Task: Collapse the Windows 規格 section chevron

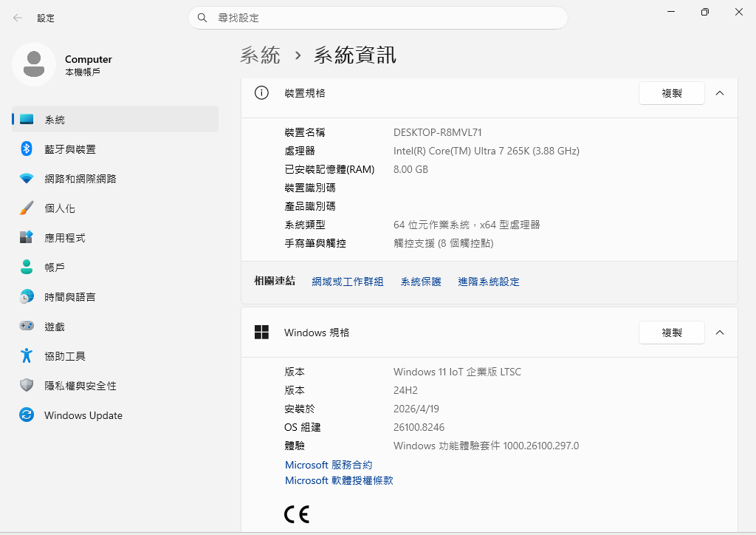Action: (x=720, y=333)
